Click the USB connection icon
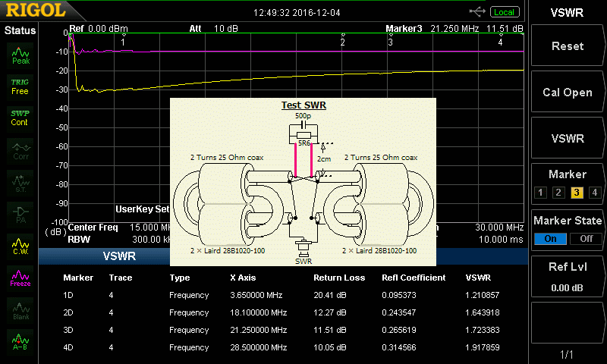 pyautogui.click(x=478, y=11)
